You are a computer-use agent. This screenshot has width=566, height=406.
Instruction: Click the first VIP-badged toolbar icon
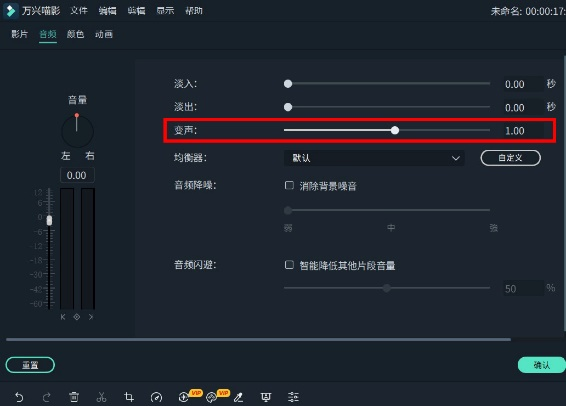(x=183, y=397)
